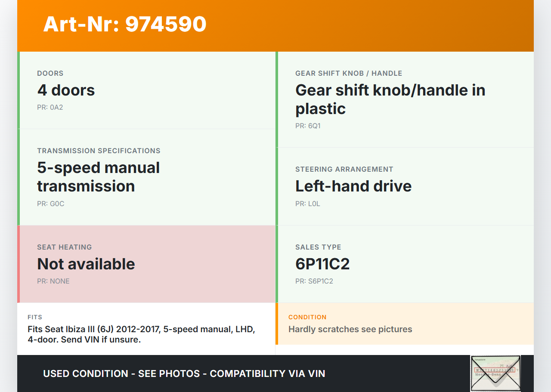Image resolution: width=551 pixels, height=392 pixels.
Task: Click the Gear shift knob/handle in plastic text
Action: coord(390,99)
